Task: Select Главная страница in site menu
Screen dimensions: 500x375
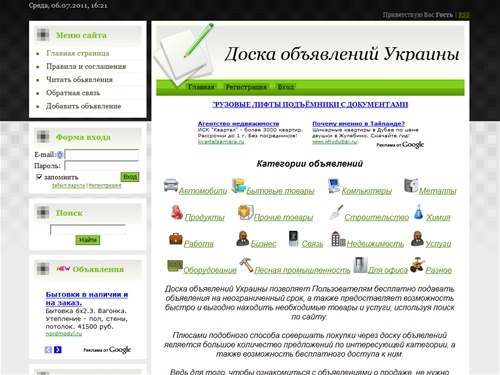Action: (x=78, y=53)
